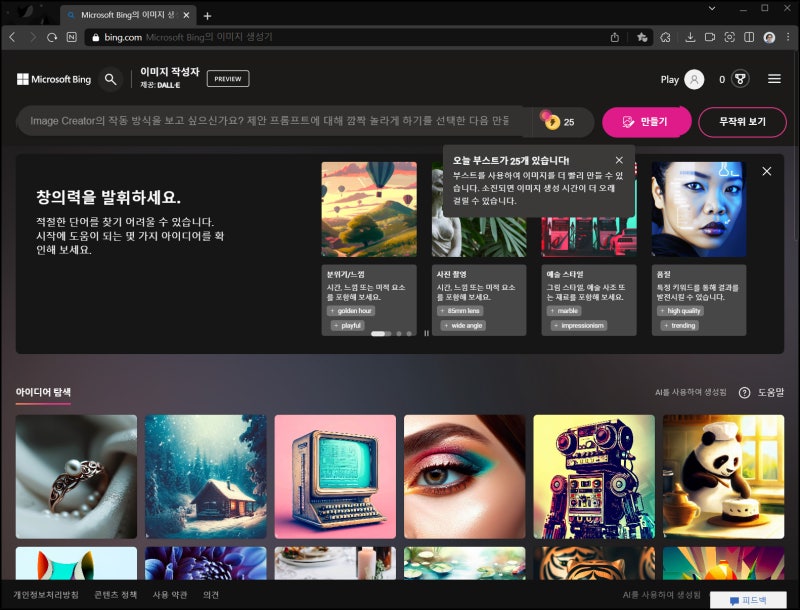The width and height of the screenshot is (800, 610).
Task: Open the browser extensions icon
Action: [x=665, y=37]
